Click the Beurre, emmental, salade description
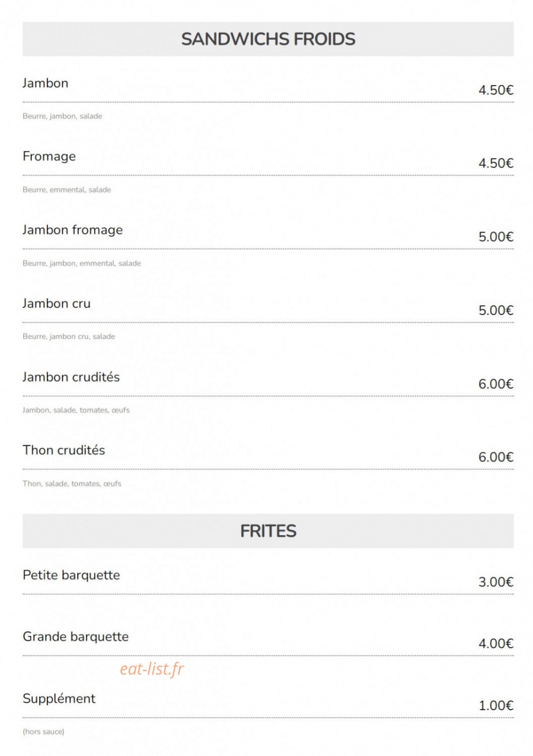The image size is (533, 756). pyautogui.click(x=67, y=190)
